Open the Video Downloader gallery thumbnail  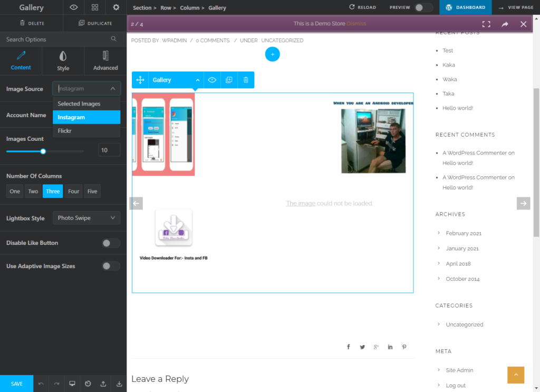point(173,234)
